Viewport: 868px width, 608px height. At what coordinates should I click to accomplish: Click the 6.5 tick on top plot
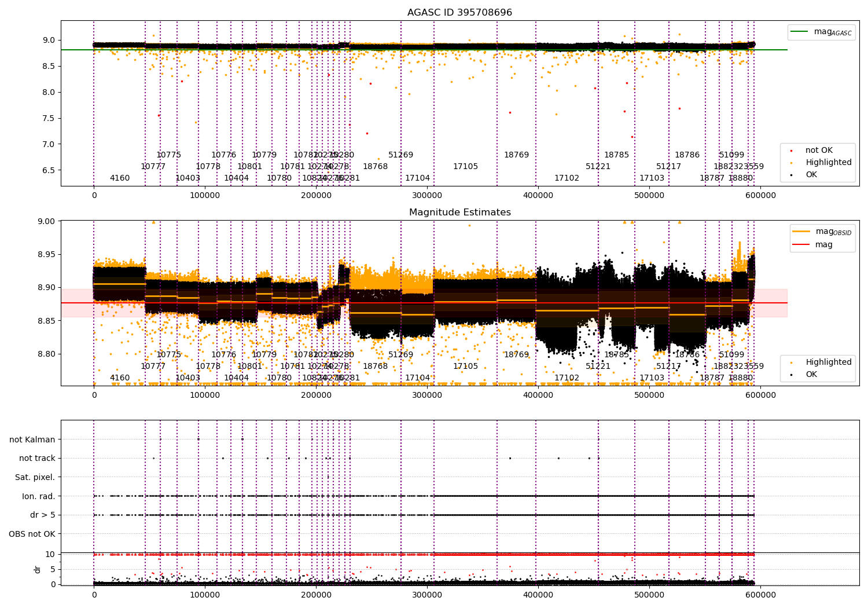coord(49,171)
